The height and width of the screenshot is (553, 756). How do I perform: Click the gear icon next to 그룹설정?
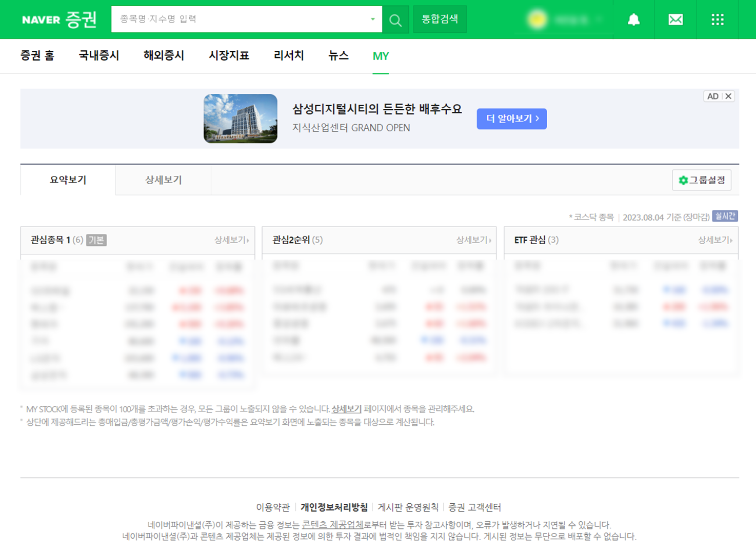click(683, 180)
